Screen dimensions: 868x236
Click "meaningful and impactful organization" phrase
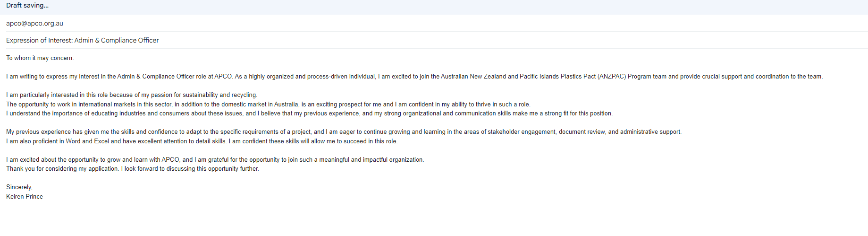point(371,160)
